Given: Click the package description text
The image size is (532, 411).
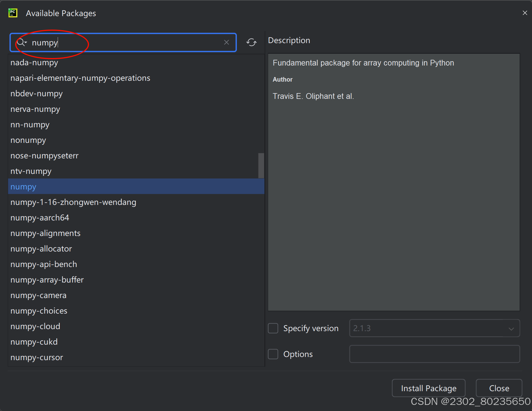Looking at the screenshot, I should coord(363,63).
